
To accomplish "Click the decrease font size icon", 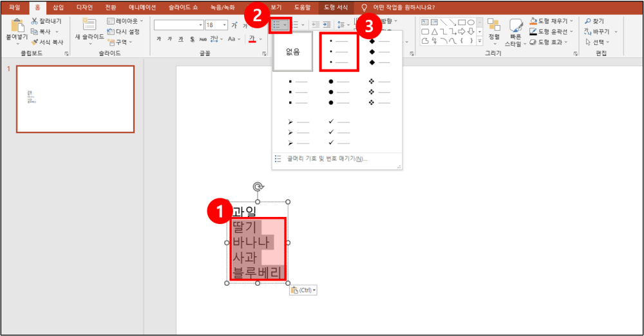I will click(x=245, y=26).
